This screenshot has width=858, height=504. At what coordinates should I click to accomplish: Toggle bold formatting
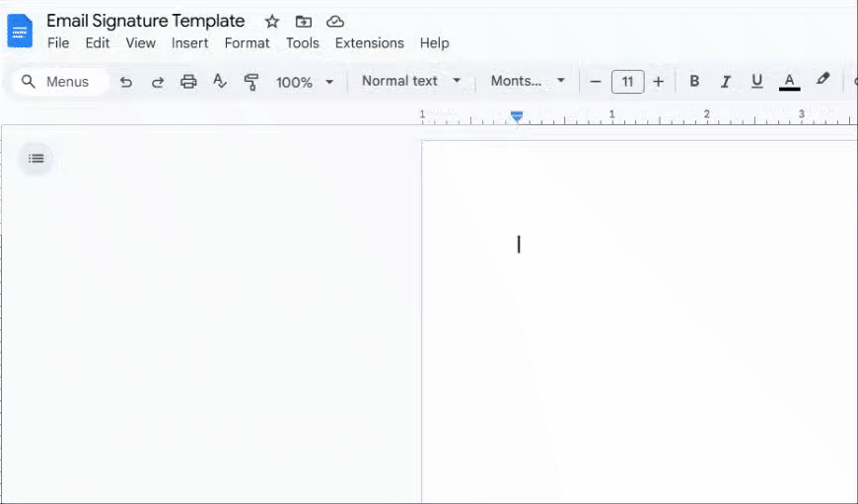click(694, 81)
